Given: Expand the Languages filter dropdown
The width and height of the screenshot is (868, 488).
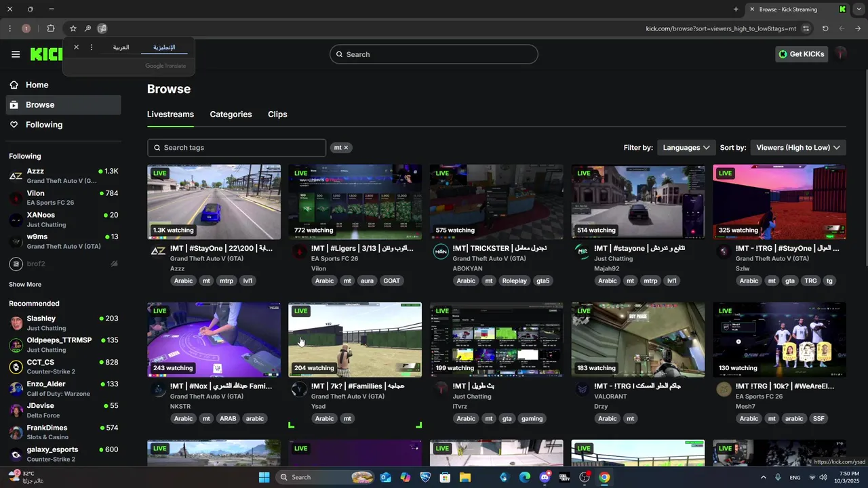Looking at the screenshot, I should [x=686, y=148].
